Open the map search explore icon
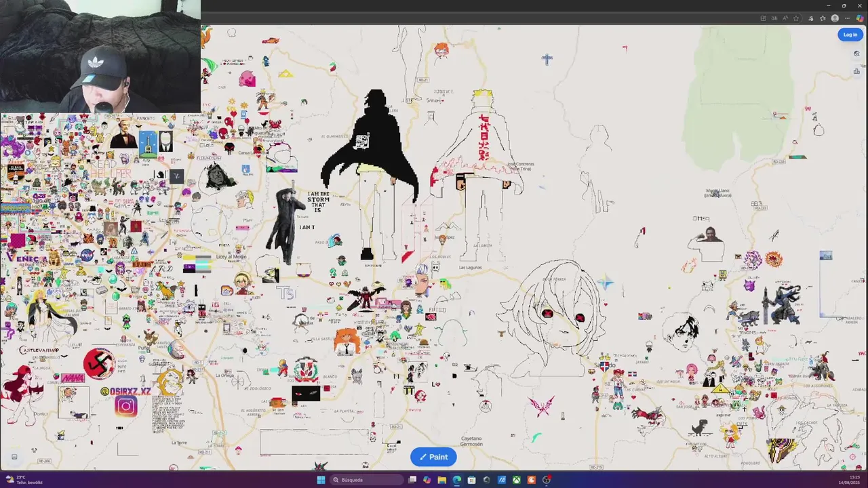 (856, 54)
